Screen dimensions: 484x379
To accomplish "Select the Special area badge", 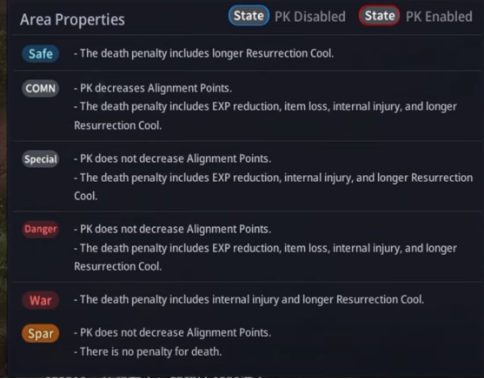I will 40,159.
